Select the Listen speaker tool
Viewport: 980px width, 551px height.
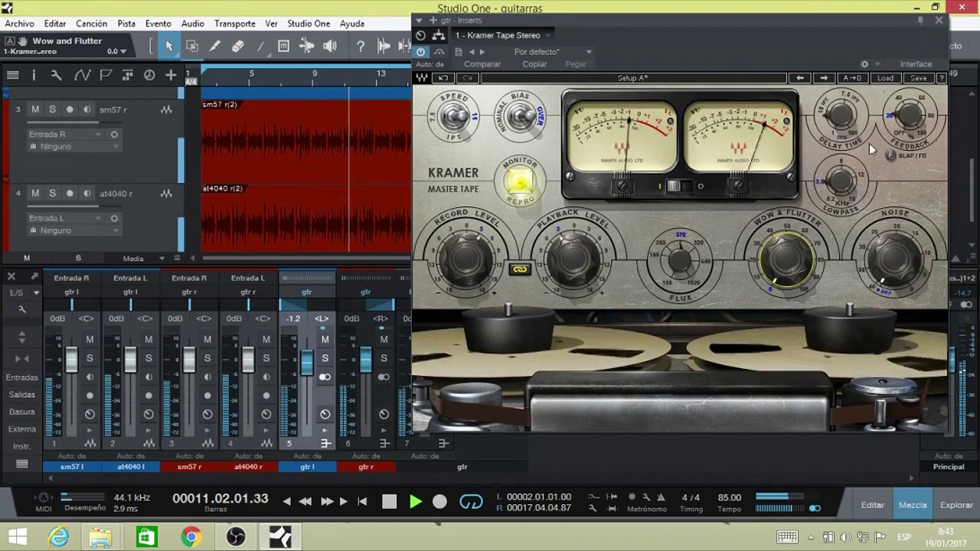tap(330, 47)
